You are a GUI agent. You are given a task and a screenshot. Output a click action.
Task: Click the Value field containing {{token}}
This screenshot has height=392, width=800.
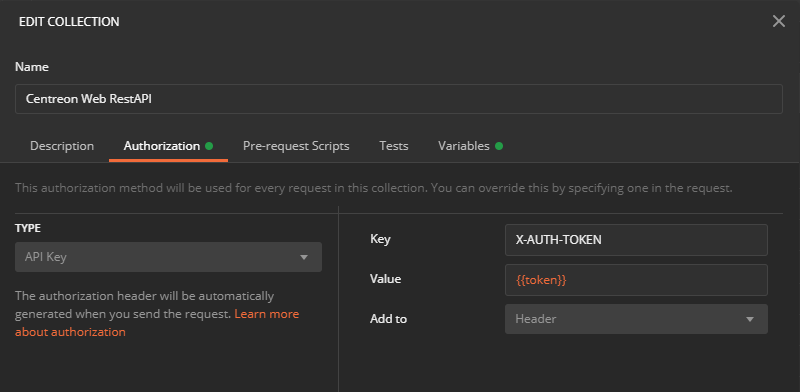coord(636,280)
